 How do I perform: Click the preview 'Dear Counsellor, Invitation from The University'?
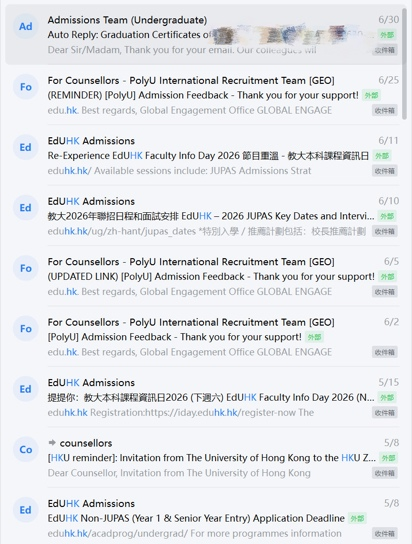[x=179, y=473]
